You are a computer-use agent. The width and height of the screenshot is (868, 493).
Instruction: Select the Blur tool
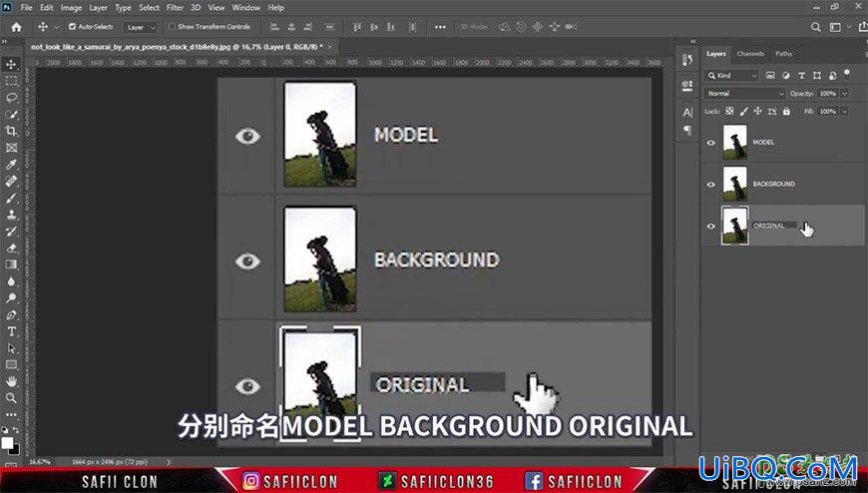point(11,280)
